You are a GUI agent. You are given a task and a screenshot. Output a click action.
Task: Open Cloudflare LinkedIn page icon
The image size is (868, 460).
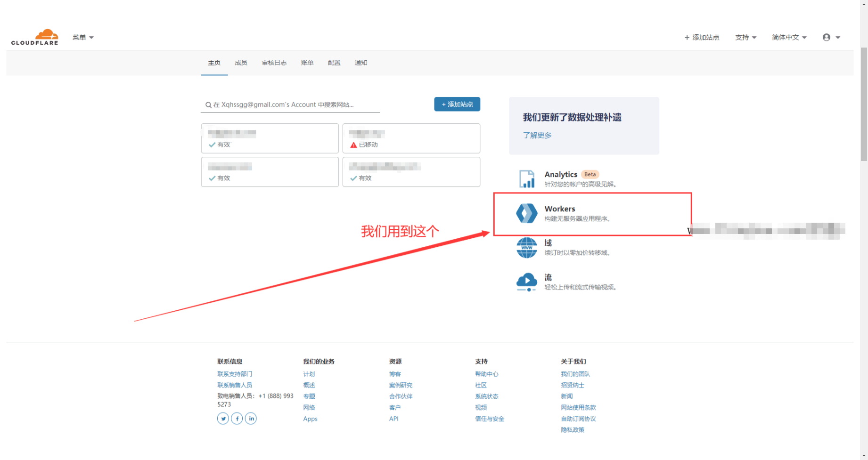pos(251,418)
